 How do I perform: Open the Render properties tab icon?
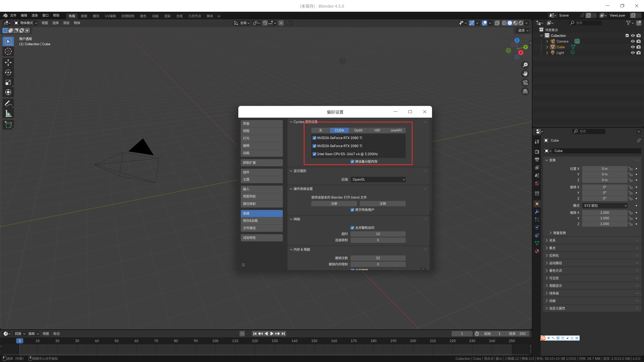pos(537,152)
